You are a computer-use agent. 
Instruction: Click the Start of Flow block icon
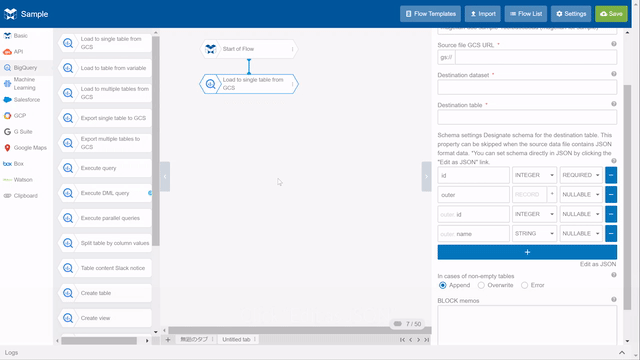211,49
